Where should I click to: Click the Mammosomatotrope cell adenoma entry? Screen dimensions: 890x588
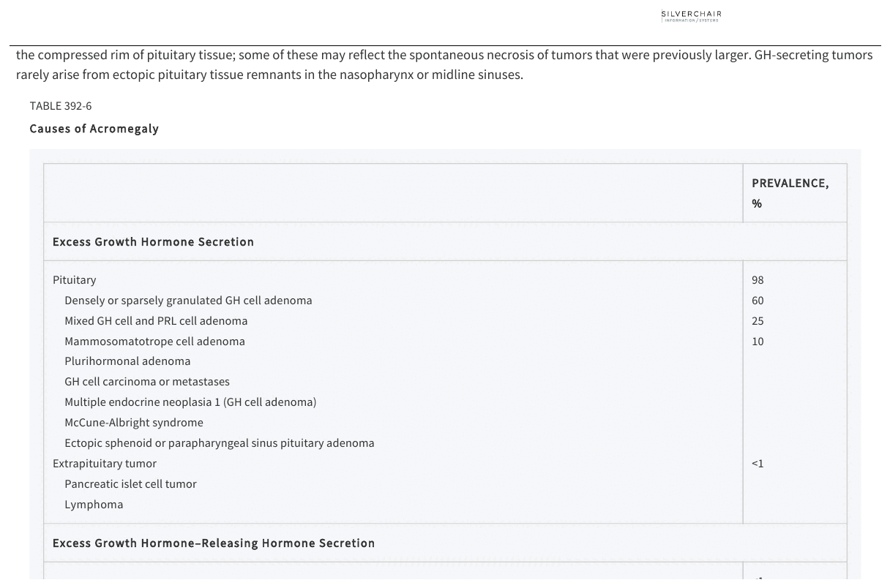pyautogui.click(x=154, y=342)
